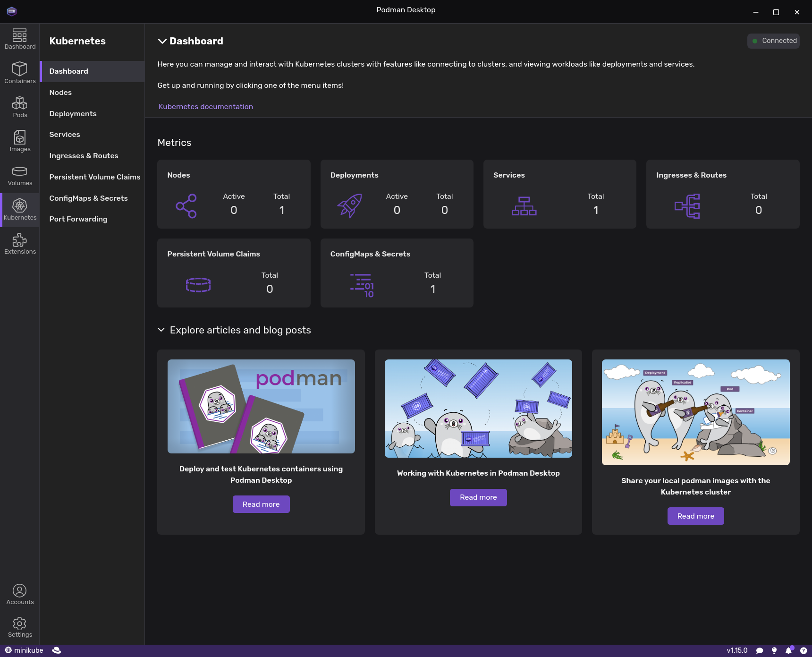Open Settings gear in sidebar

pyautogui.click(x=20, y=627)
